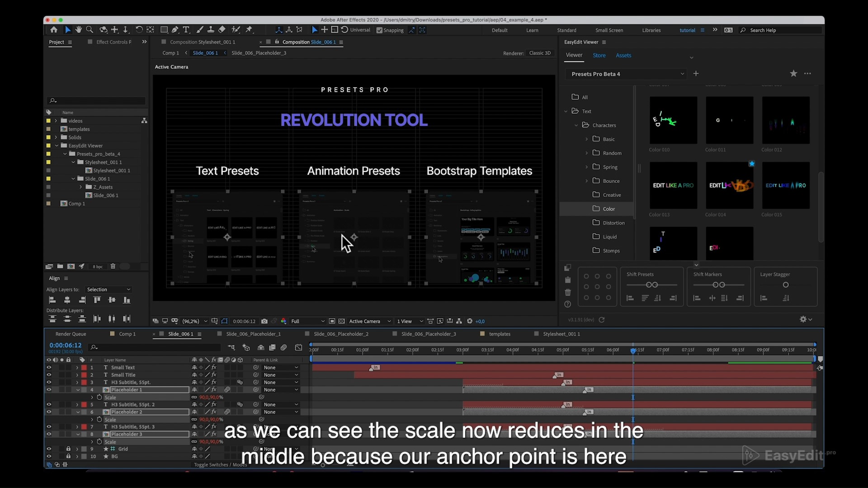
Task: Toggle visibility of Placeholder 1 layer
Action: click(x=49, y=390)
